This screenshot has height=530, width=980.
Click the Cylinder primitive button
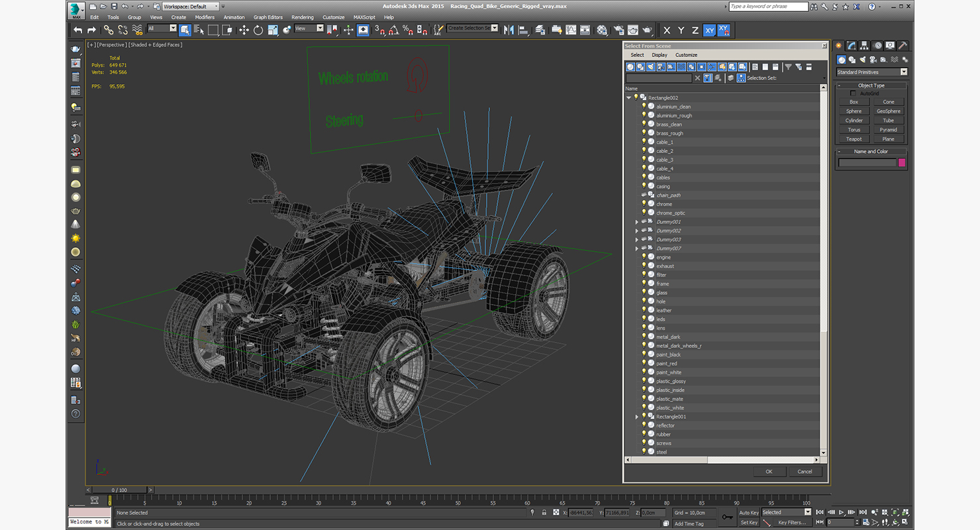[x=854, y=121]
